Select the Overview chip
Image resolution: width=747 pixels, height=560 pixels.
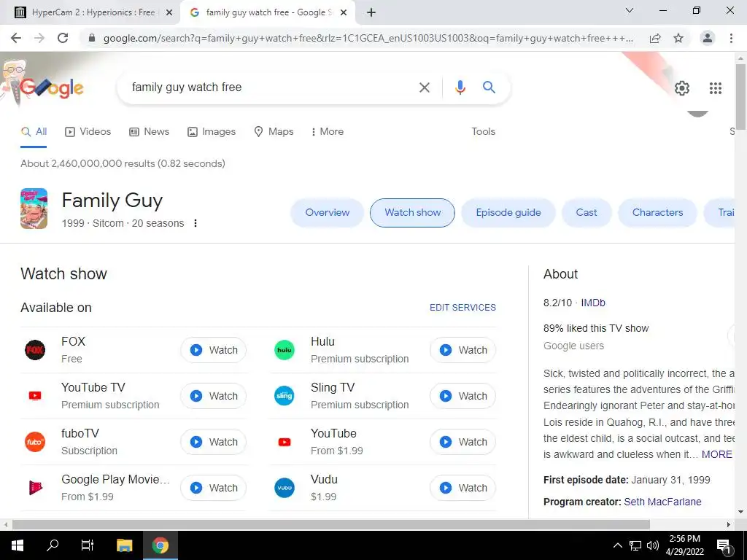tap(328, 212)
